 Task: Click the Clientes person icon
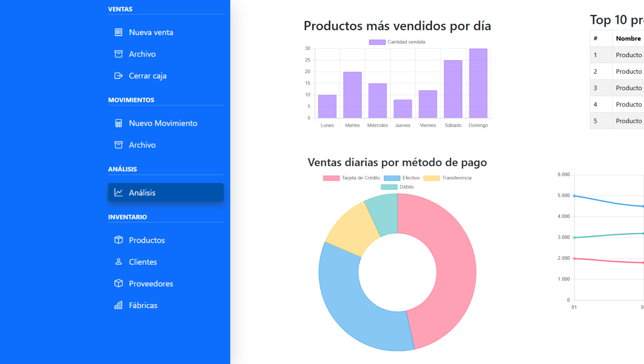[x=118, y=262]
